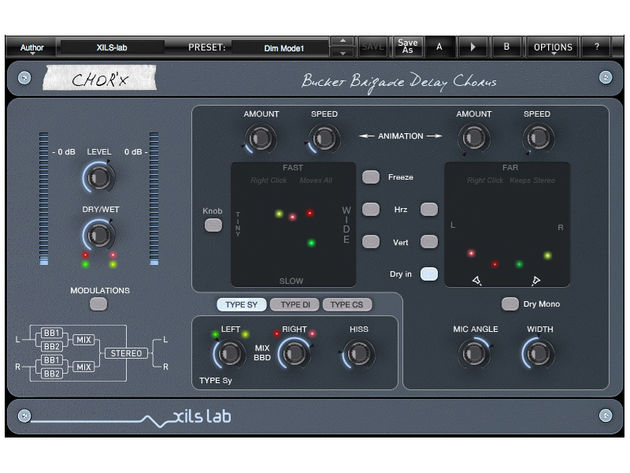
Task: Click the left microphone icon in FAR panel
Action: click(x=477, y=280)
